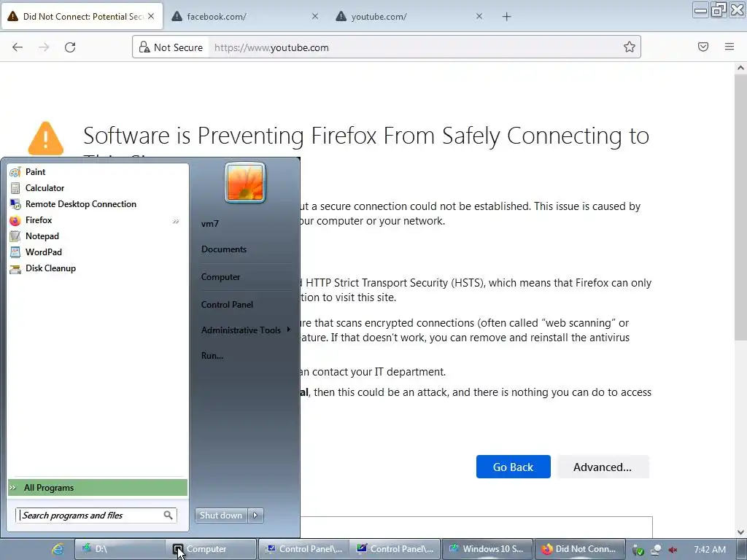747x560 pixels.
Task: Launch Calculator from the Start menu
Action: click(98, 188)
